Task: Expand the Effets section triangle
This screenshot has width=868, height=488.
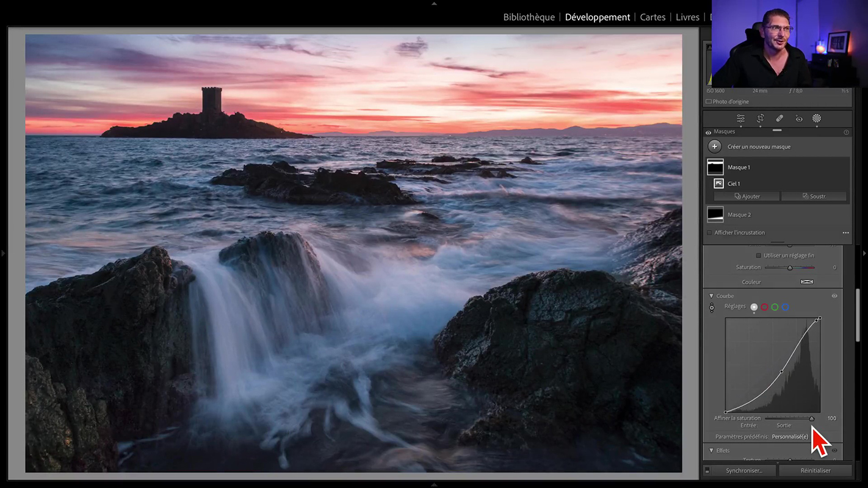Action: 711,450
